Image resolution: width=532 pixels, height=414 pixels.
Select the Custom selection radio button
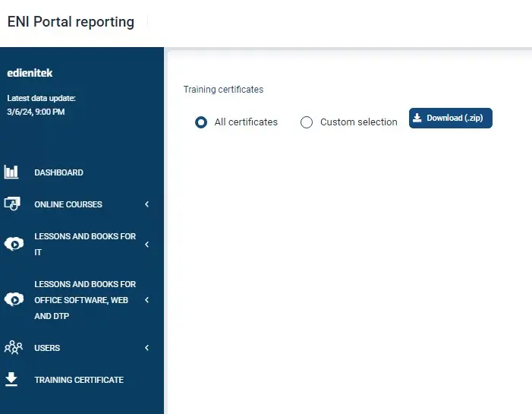click(307, 122)
